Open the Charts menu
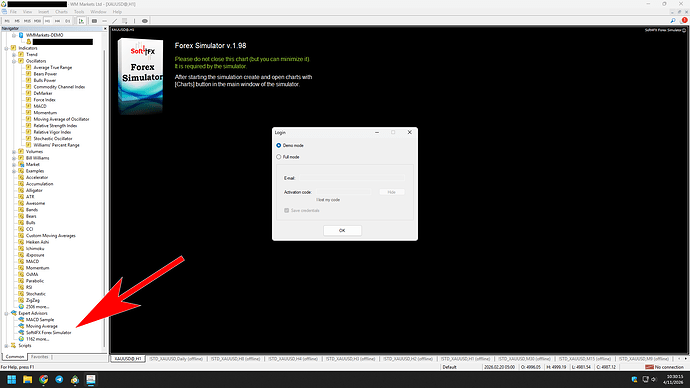Screen dimensions: 690x388 pyautogui.click(x=61, y=12)
